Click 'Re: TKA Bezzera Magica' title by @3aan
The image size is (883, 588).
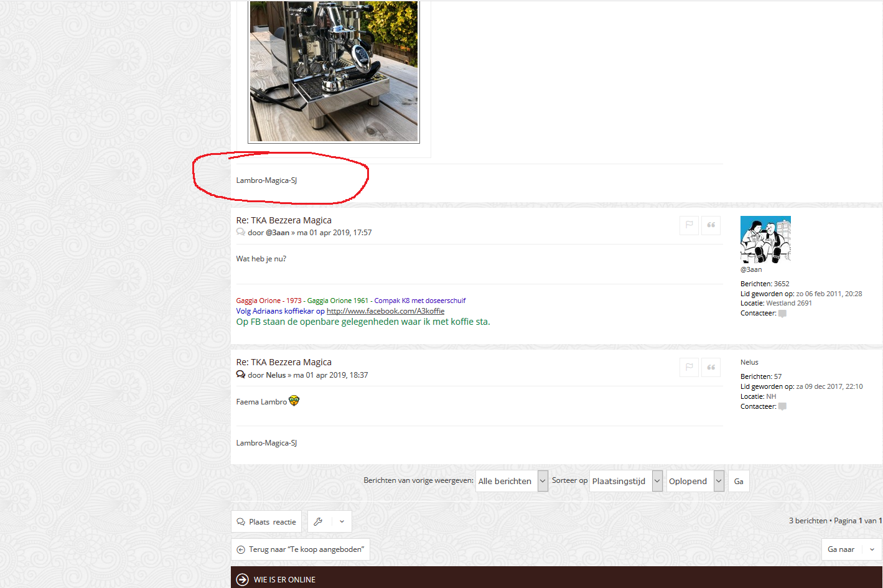[284, 220]
